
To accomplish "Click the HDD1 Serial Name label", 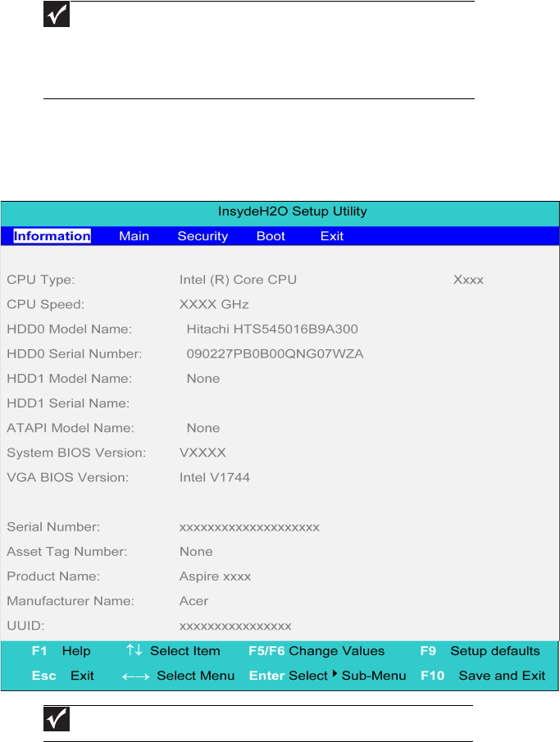I will click(x=68, y=403).
